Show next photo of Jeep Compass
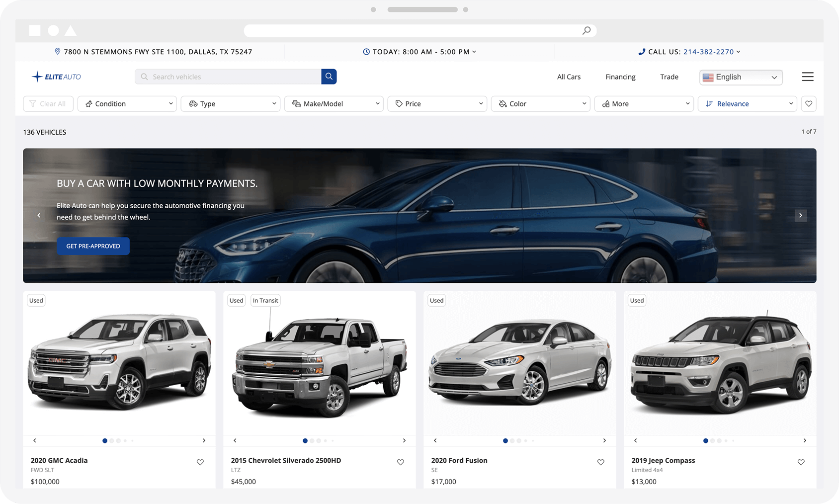Screen dimensions: 839x504 click(805, 440)
